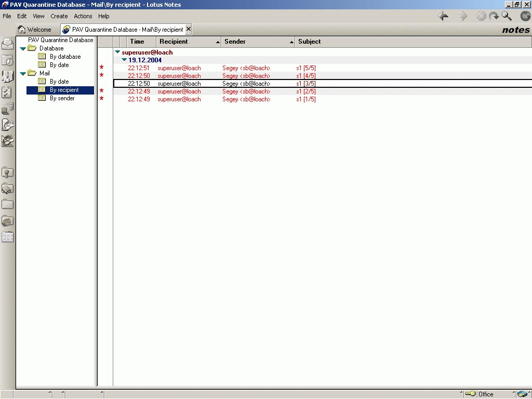Screen dimensions: 532x399
Task: Click the Refresh navigation icon
Action: 494,16
